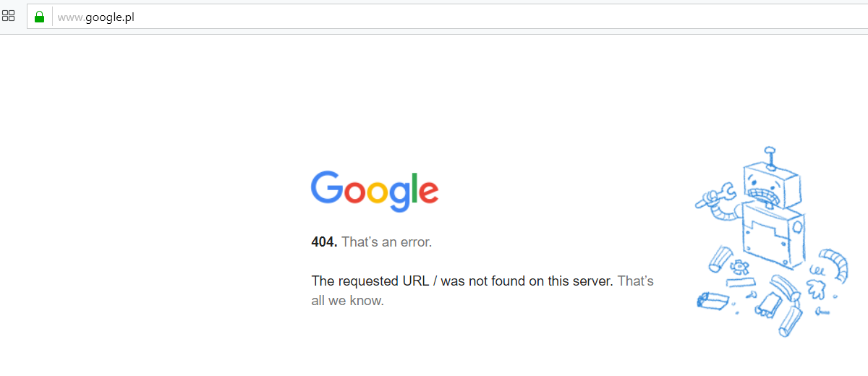Click the Google logo
Viewport: 868px width, 376px height.
point(375,192)
